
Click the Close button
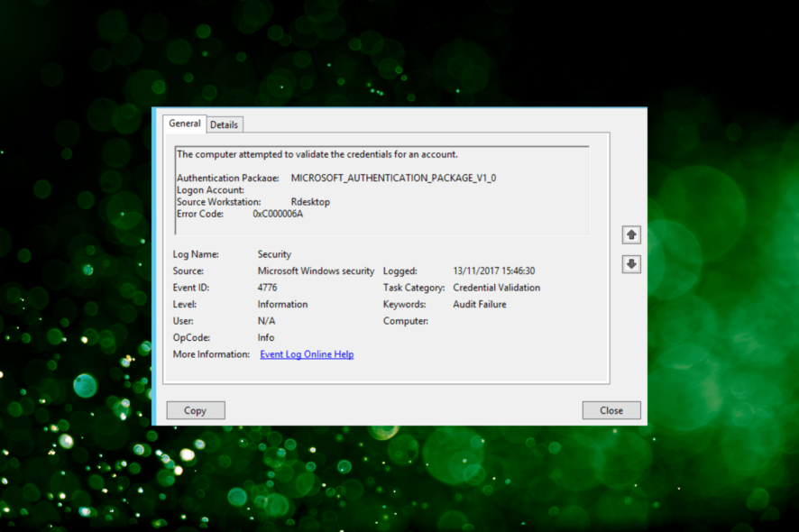611,409
